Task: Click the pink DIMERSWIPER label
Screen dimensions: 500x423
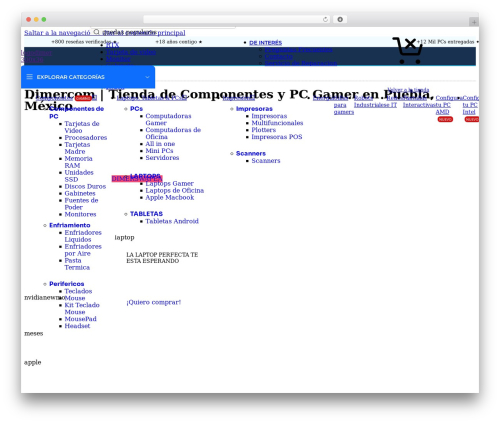Action: click(x=137, y=179)
